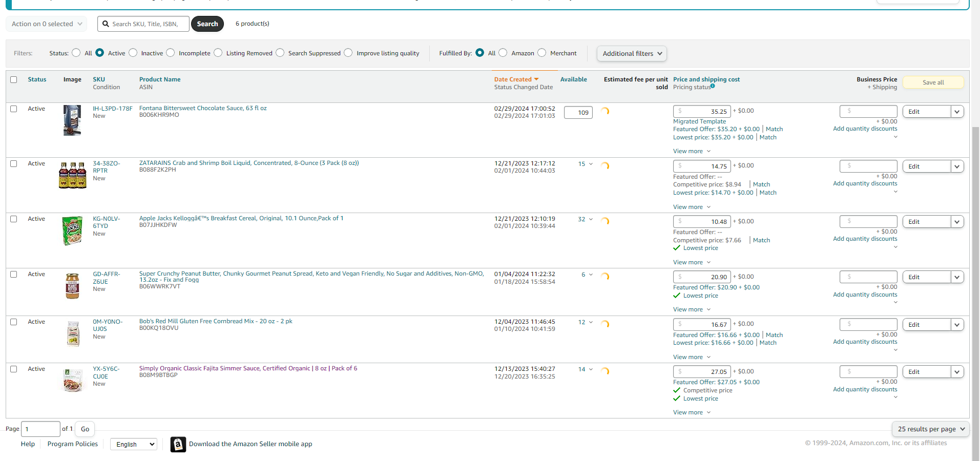Click the price field showing 35.25
Viewport: 980px width, 461px height.
click(x=702, y=111)
